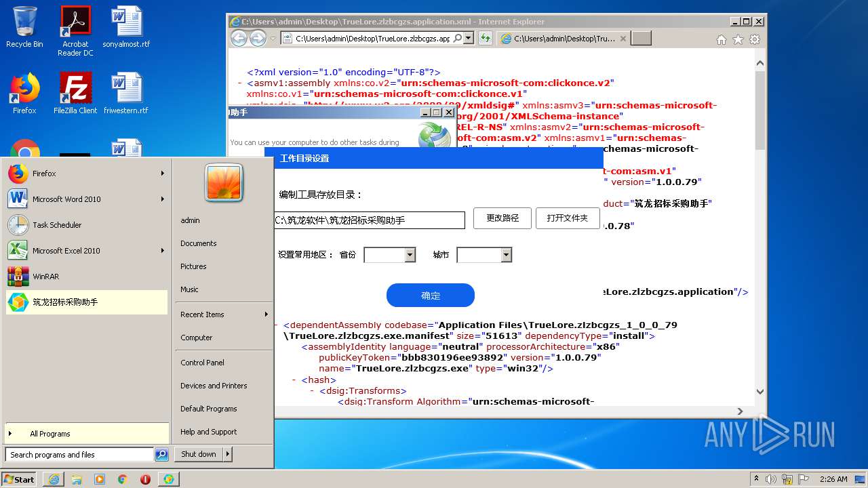The image size is (868, 488).
Task: Click the Internet Explorer Forward button
Action: pyautogui.click(x=258, y=39)
